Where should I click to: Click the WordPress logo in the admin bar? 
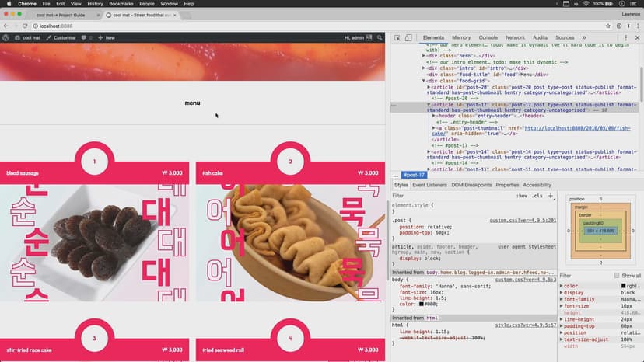[6, 37]
